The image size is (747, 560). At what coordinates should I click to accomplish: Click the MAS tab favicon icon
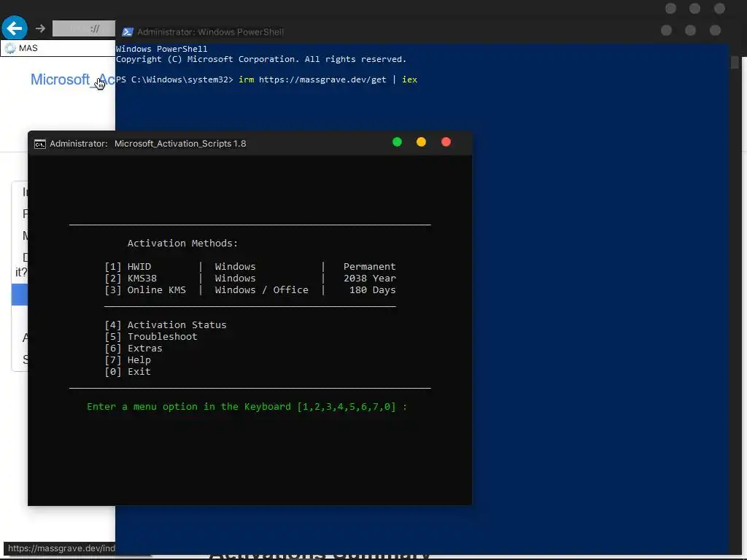(x=10, y=48)
